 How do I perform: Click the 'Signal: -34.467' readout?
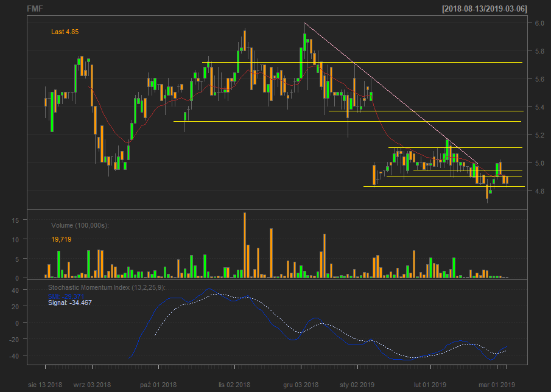tap(70, 303)
